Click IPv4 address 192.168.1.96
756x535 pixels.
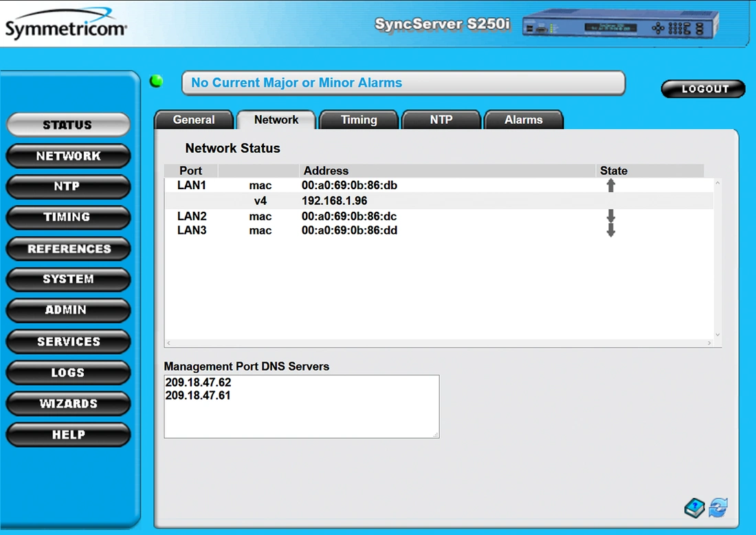point(334,201)
